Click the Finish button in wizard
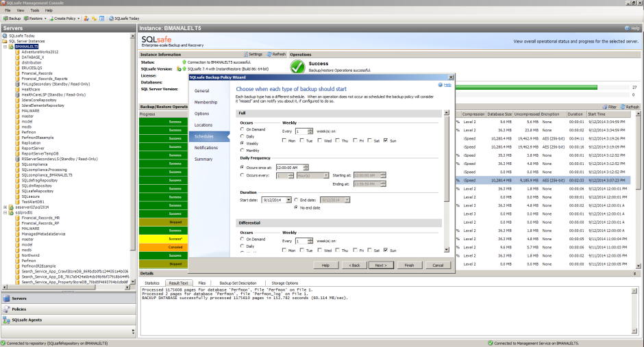 click(x=409, y=266)
